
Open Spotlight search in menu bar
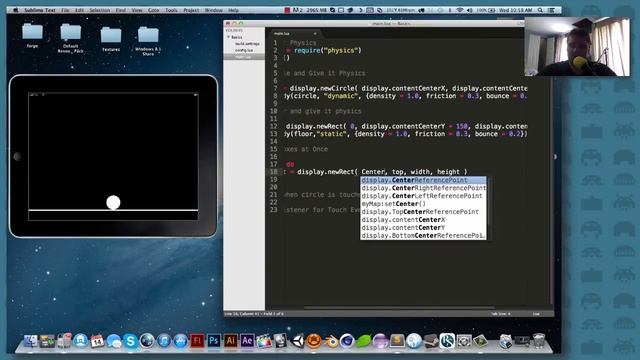(540, 10)
